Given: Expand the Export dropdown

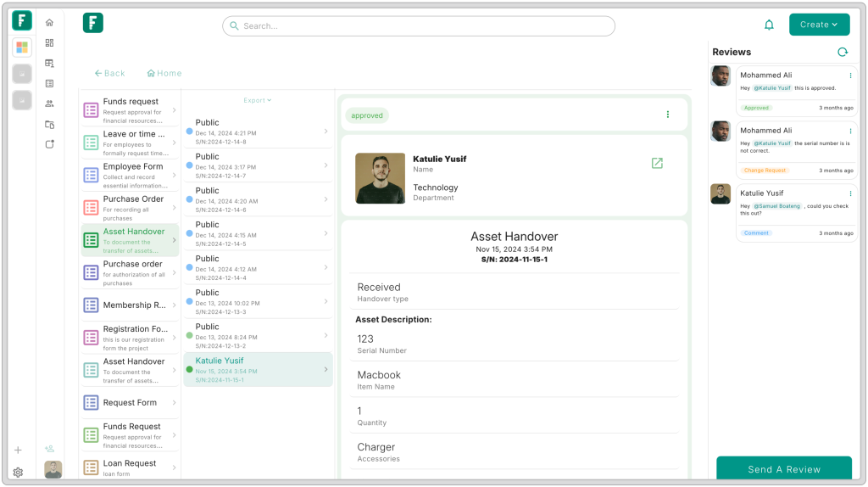Looking at the screenshot, I should tap(258, 100).
